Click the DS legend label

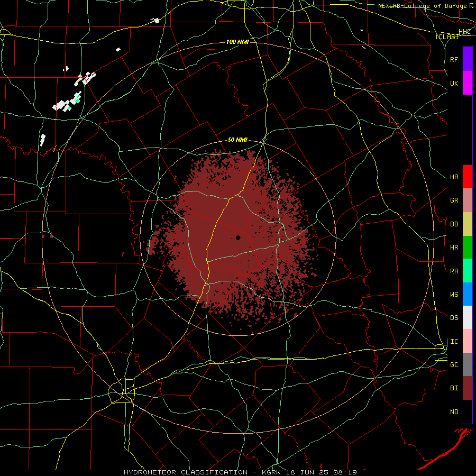tap(454, 318)
